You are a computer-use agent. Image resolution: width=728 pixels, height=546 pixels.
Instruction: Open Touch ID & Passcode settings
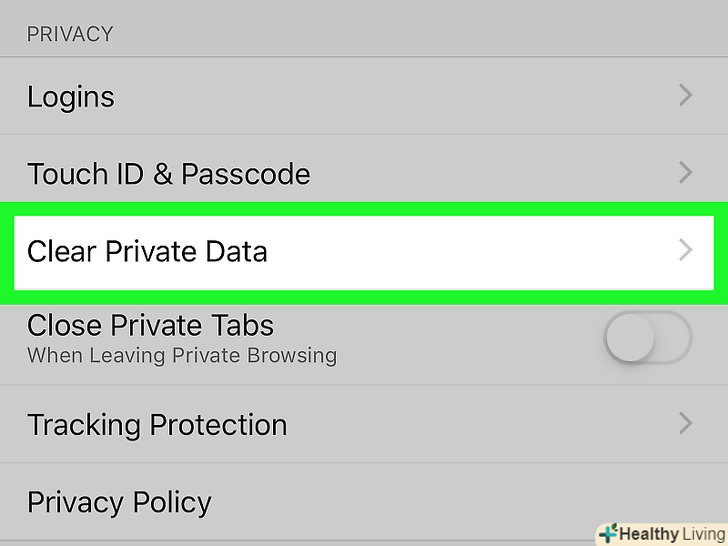point(168,174)
